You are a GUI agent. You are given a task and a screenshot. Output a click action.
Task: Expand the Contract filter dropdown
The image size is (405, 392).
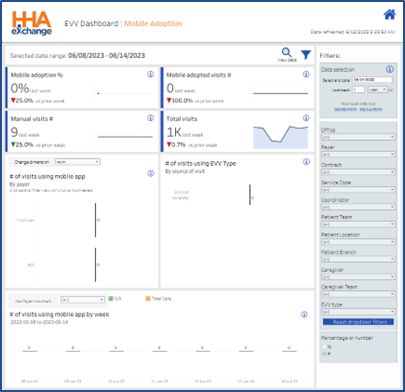point(358,172)
